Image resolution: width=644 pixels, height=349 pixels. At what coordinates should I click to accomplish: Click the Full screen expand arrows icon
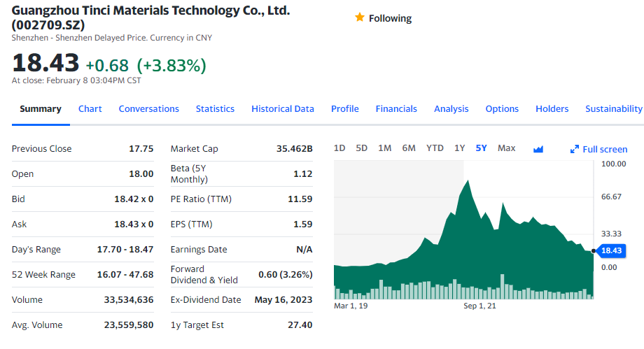(x=575, y=149)
